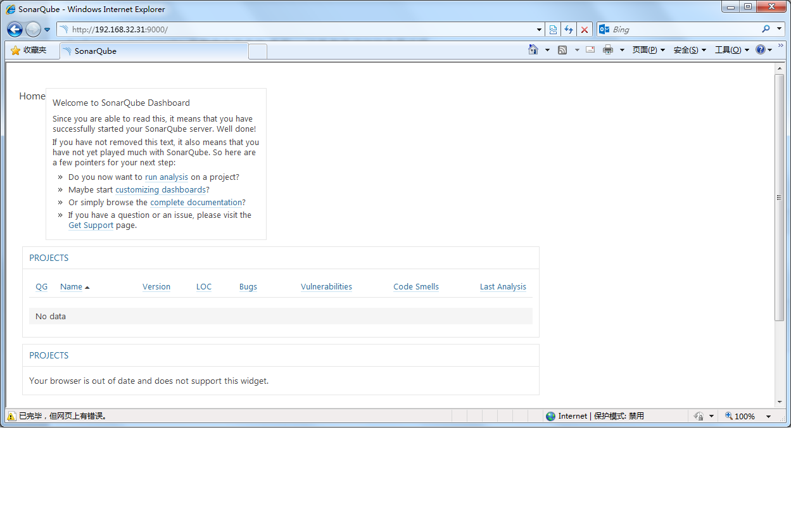
Task: Open the run analysis link
Action: (x=167, y=177)
